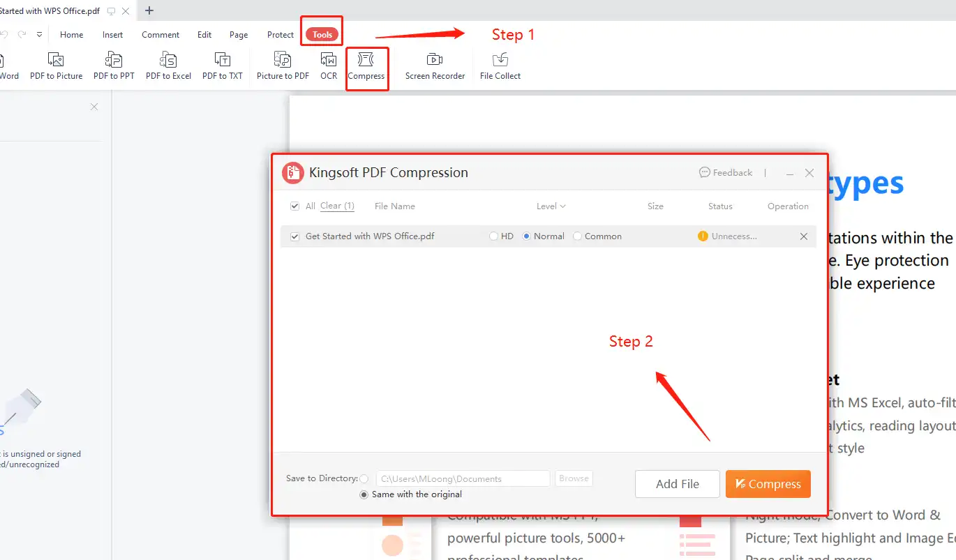The height and width of the screenshot is (560, 956).
Task: Open the PDF to PPT converter
Action: pos(114,66)
